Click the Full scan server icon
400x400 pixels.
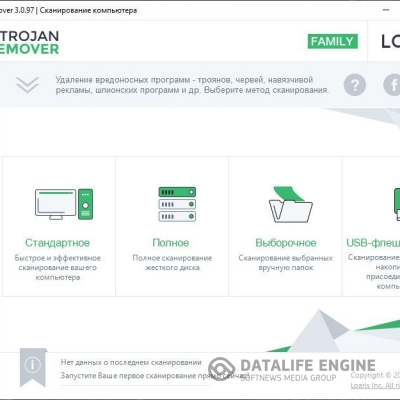(x=177, y=204)
